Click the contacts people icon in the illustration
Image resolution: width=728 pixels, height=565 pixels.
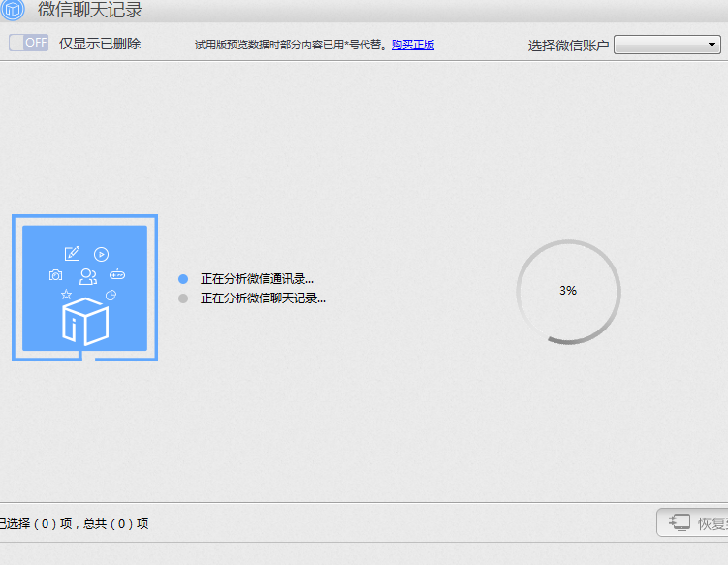pyautogui.click(x=88, y=277)
